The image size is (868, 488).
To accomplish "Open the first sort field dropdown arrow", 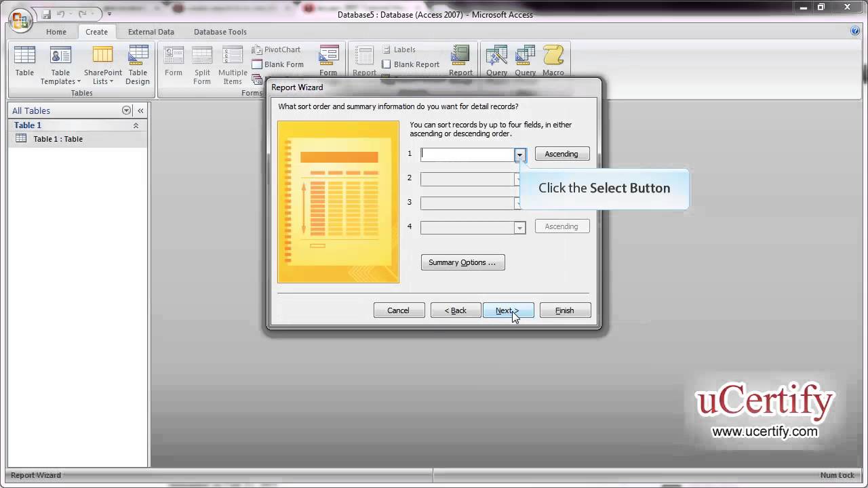I will [519, 155].
